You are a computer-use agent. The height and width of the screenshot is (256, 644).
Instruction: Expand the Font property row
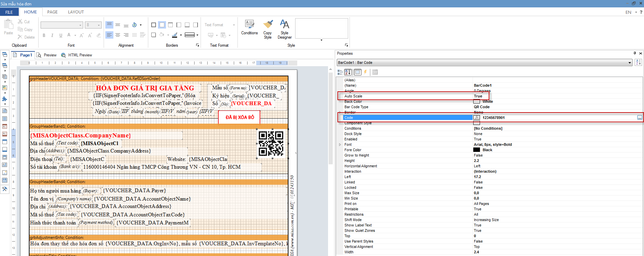[340, 144]
